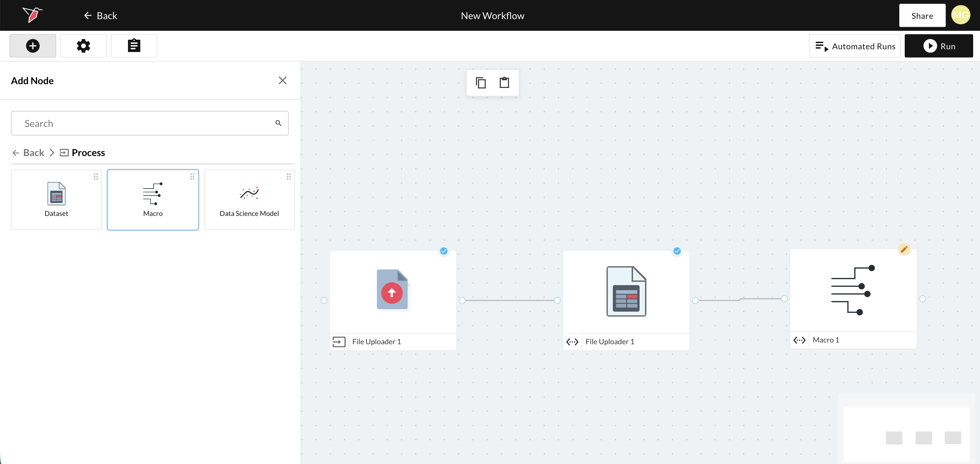The height and width of the screenshot is (464, 980).
Task: Select the Dataset node tile
Action: pos(56,200)
